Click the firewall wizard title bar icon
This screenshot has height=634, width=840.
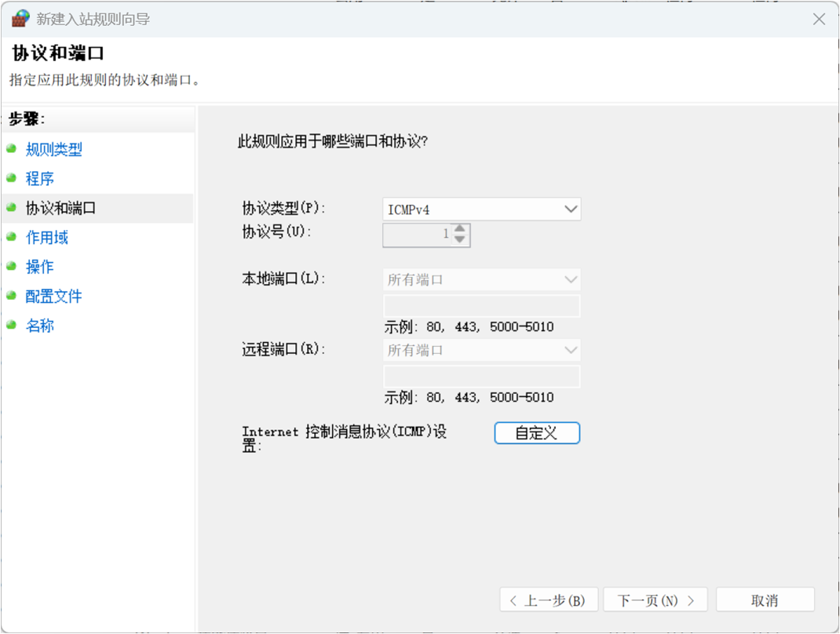(x=20, y=19)
